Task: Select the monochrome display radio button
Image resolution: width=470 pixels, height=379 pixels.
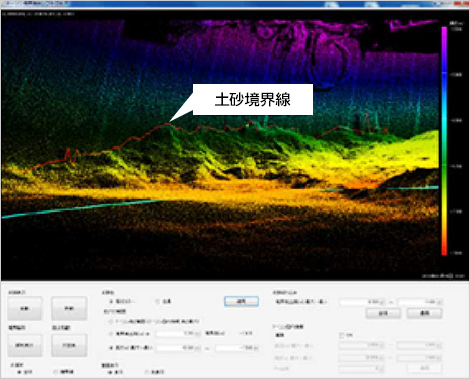Action: (157, 301)
